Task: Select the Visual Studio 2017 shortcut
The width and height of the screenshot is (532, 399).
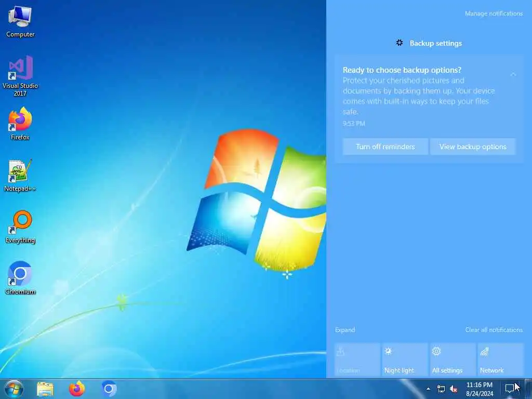Action: click(20, 76)
